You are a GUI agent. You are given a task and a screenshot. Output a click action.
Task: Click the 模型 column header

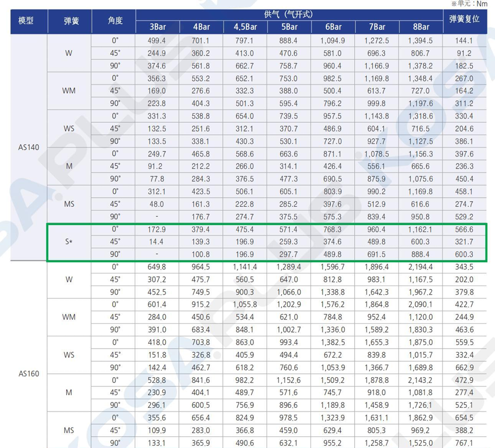click(26, 21)
